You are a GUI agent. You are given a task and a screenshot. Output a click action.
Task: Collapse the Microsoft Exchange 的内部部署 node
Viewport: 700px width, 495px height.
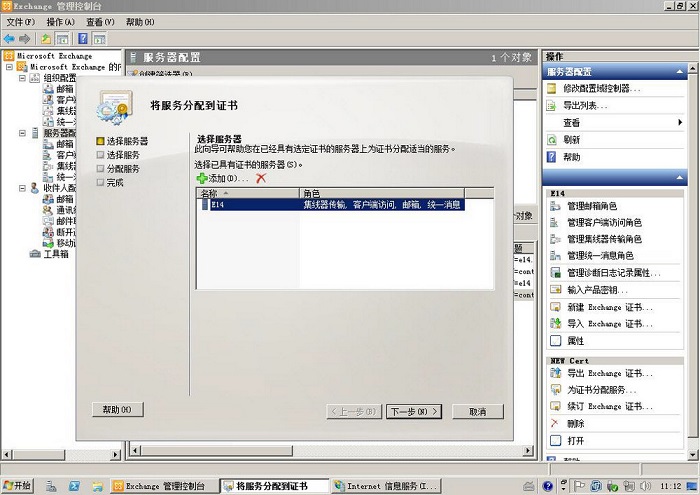[9, 67]
